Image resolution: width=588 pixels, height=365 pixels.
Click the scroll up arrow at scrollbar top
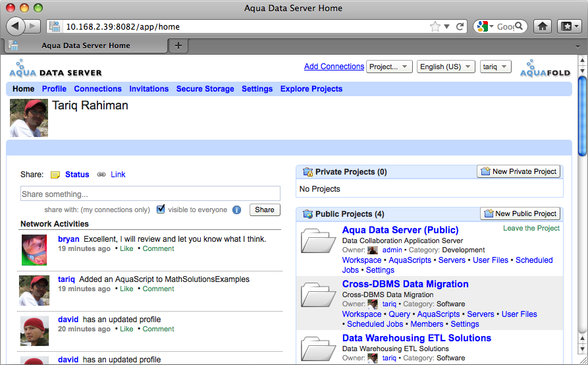coord(582,60)
